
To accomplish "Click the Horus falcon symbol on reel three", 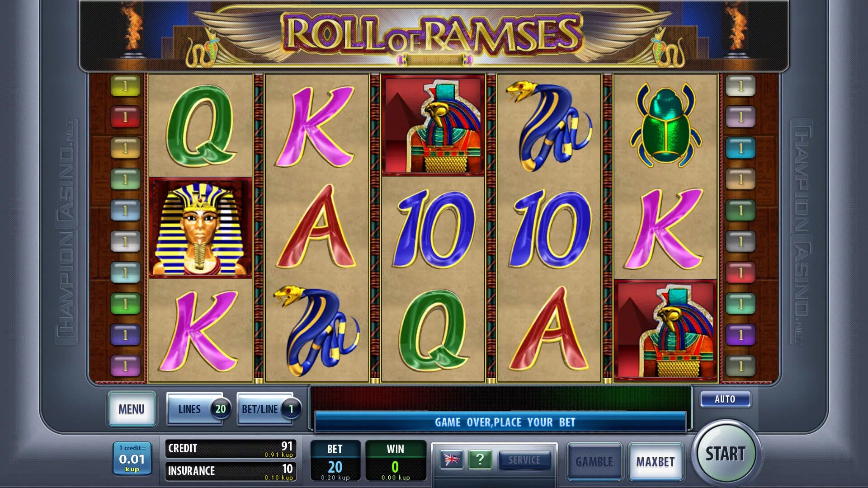I will 433,125.
